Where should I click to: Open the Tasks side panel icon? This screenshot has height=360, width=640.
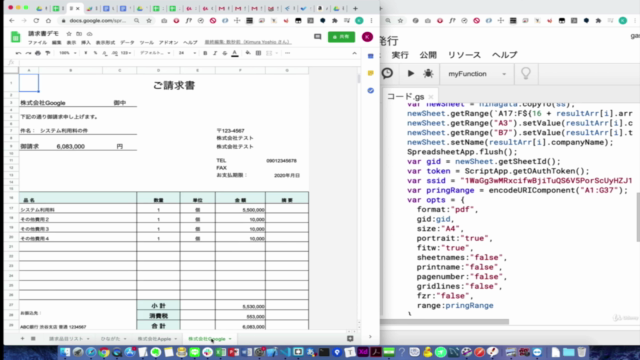click(371, 90)
